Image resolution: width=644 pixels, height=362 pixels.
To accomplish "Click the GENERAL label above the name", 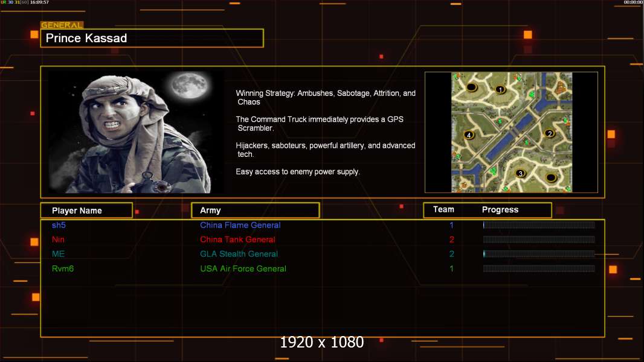I will 62,25.
